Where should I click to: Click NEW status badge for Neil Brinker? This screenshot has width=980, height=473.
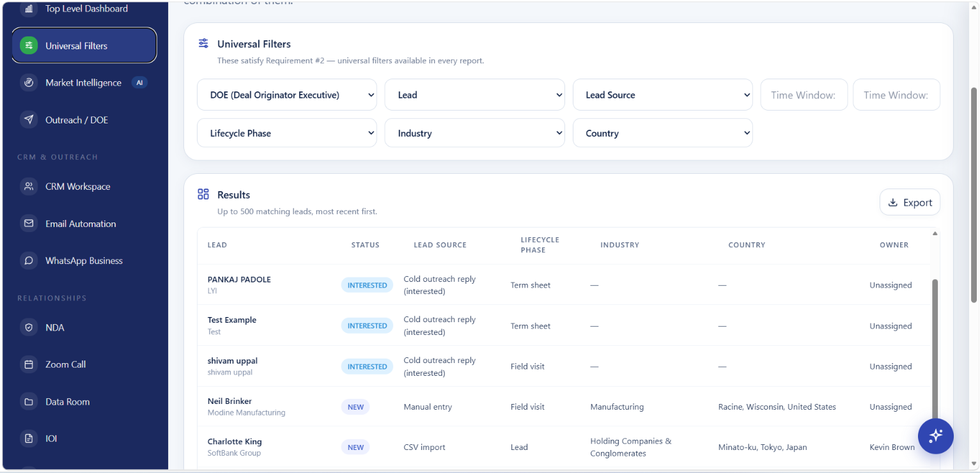pyautogui.click(x=355, y=407)
